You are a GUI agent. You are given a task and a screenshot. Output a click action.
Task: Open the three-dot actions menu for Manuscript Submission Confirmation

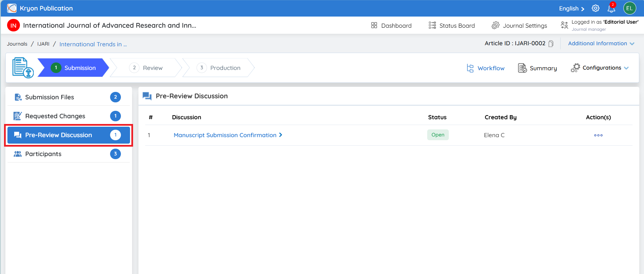tap(598, 135)
